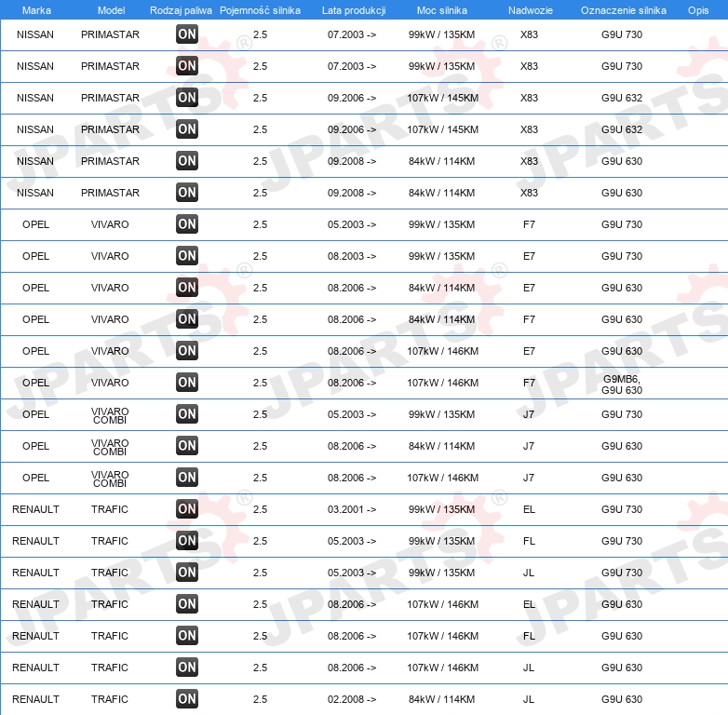
Task: Click ON icon in Trafic 107kW EL row
Action: tap(186, 604)
